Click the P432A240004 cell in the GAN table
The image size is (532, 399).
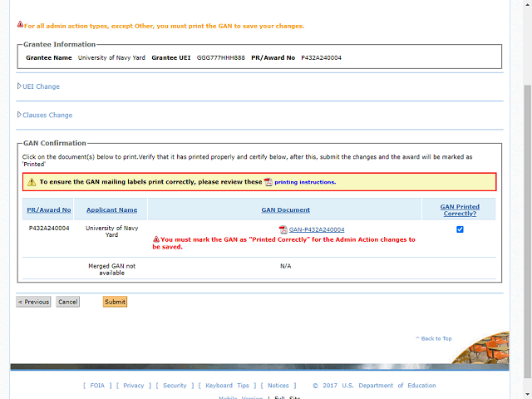pos(49,228)
